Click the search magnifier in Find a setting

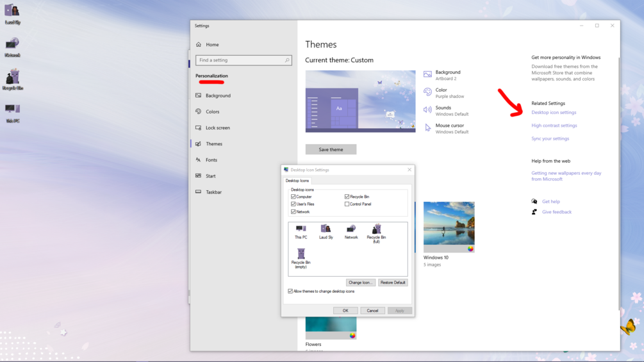click(287, 60)
